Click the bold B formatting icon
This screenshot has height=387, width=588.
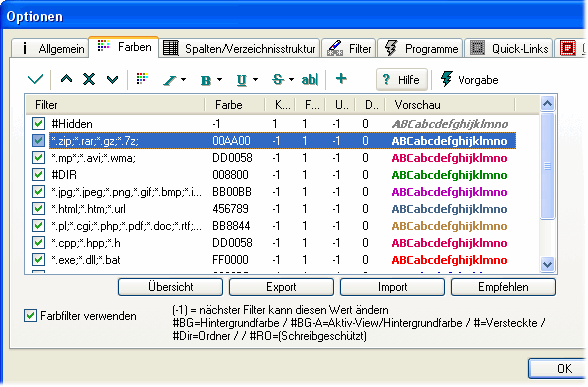coord(206,80)
